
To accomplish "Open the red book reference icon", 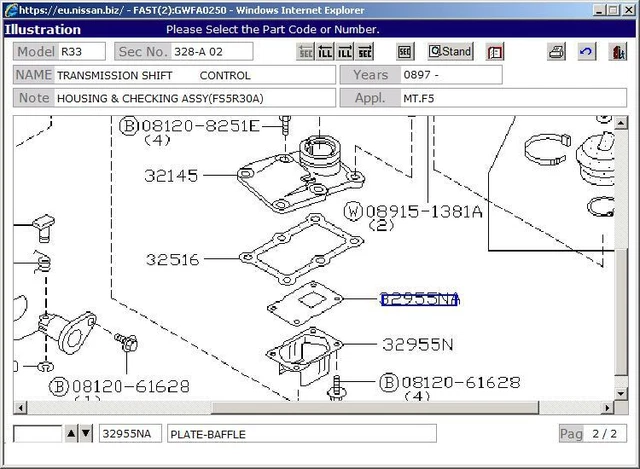I will 495,52.
